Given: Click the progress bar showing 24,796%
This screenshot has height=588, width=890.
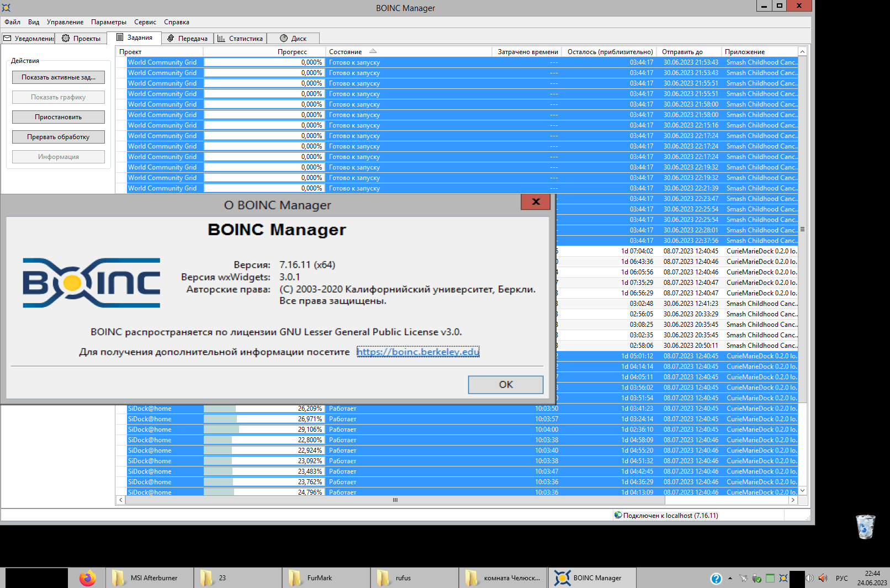Looking at the screenshot, I should tap(264, 492).
